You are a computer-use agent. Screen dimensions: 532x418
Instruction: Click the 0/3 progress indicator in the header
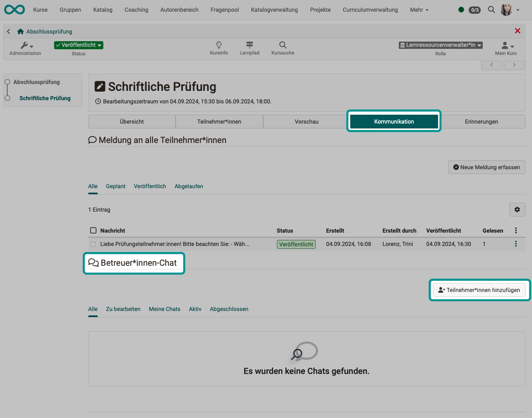[x=475, y=10]
